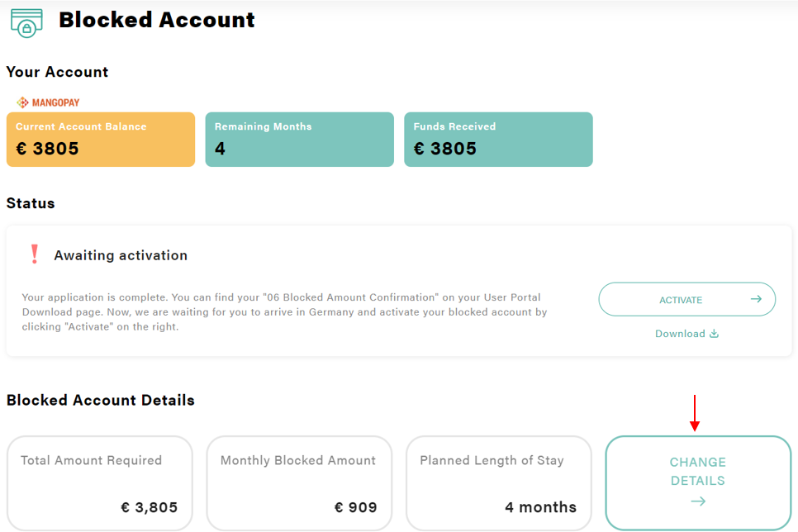Image resolution: width=798 pixels, height=532 pixels.
Task: Select the CHANGE DETAILS card
Action: tap(697, 482)
